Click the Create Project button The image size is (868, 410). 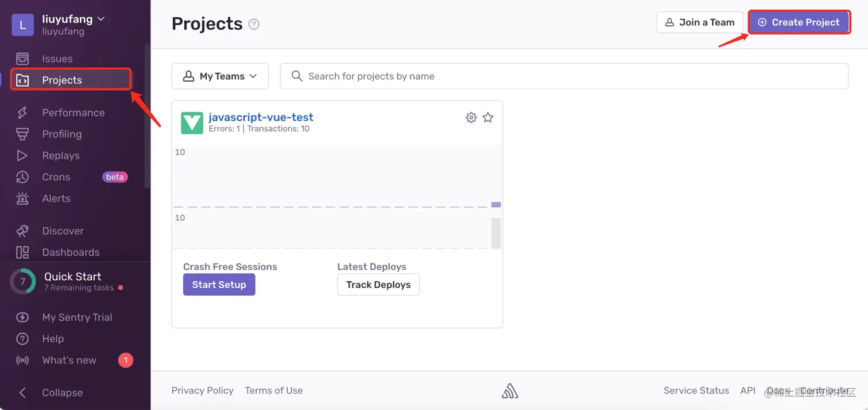tap(799, 22)
